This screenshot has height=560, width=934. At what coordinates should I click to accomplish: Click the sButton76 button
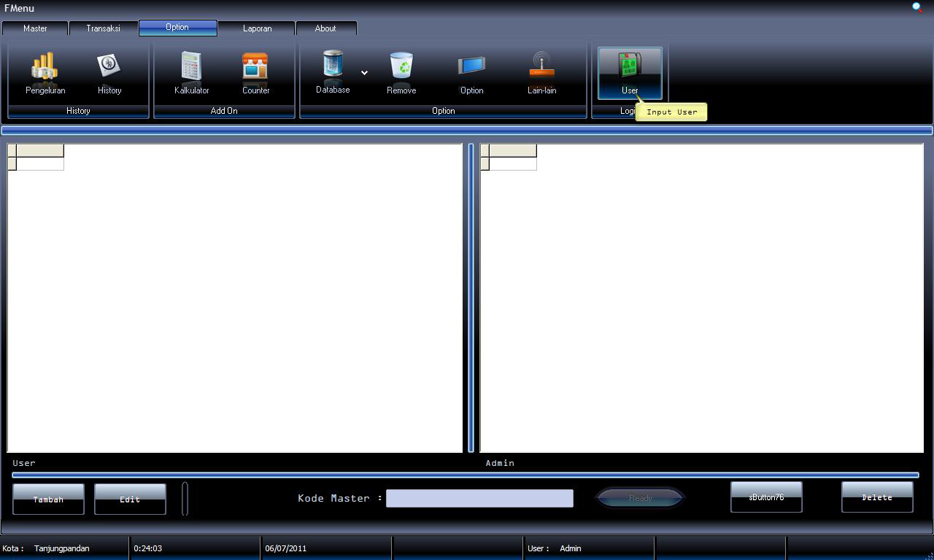[x=766, y=497]
